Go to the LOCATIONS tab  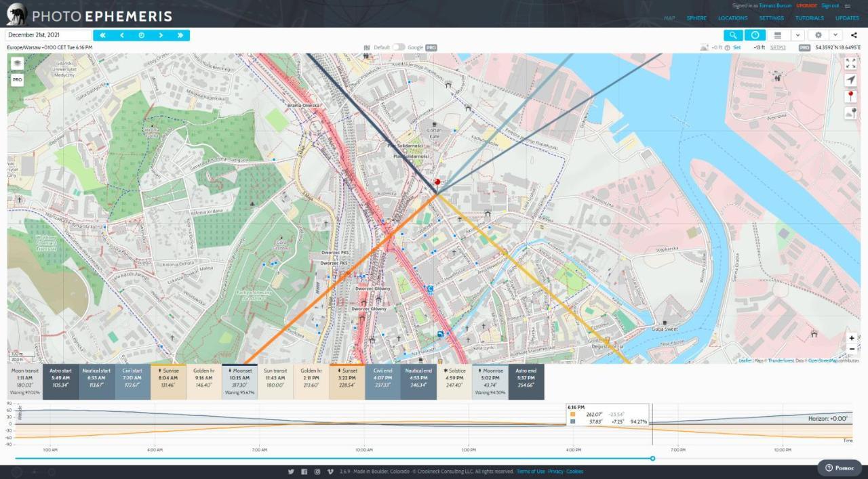point(732,18)
